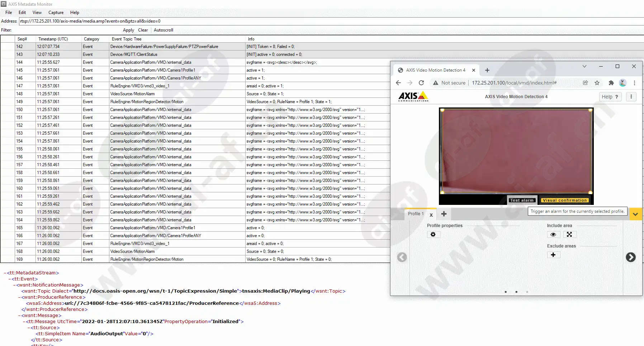Open the File menu
This screenshot has height=346, width=644.
(x=9, y=13)
